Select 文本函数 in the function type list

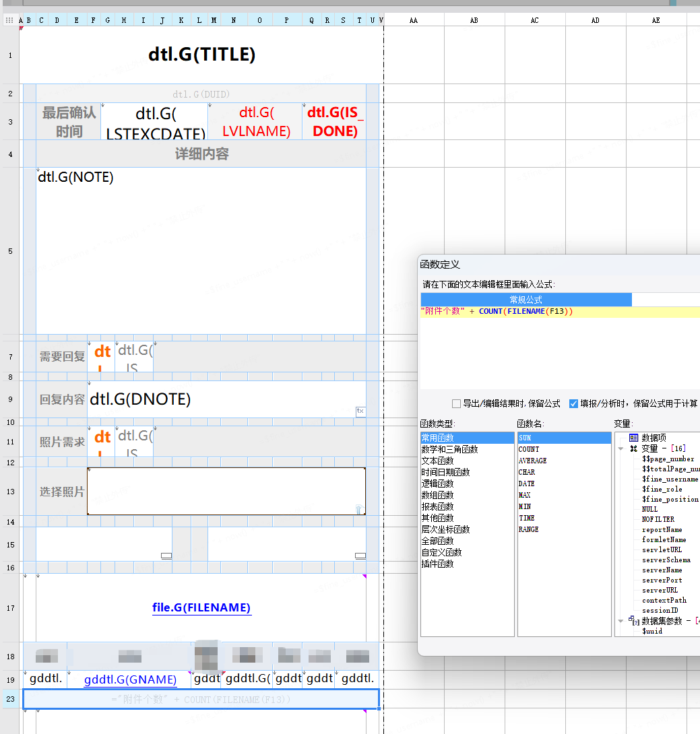438,461
